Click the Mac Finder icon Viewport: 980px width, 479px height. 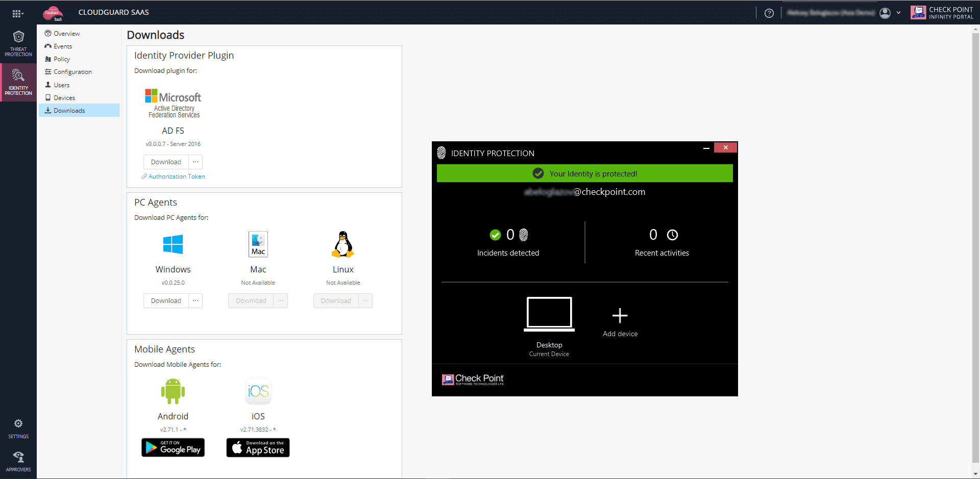[258, 244]
